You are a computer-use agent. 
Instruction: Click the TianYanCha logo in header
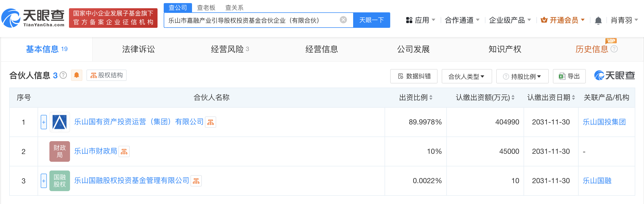(33, 18)
